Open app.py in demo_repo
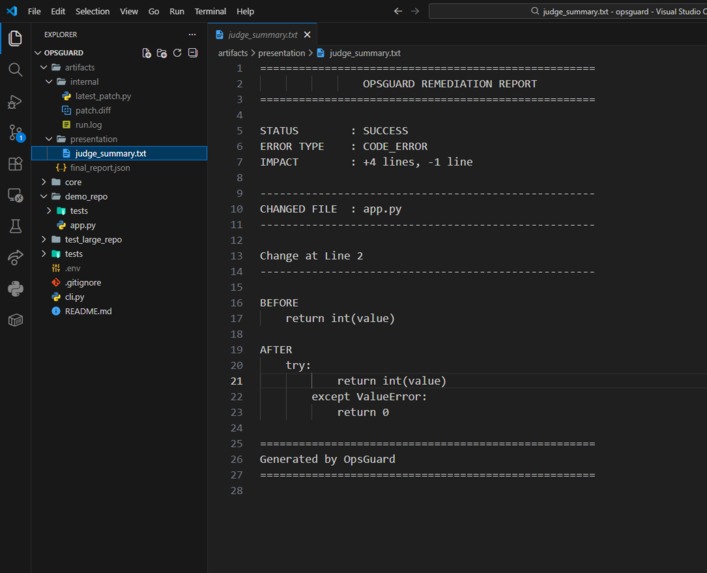The image size is (707, 573). (83, 225)
